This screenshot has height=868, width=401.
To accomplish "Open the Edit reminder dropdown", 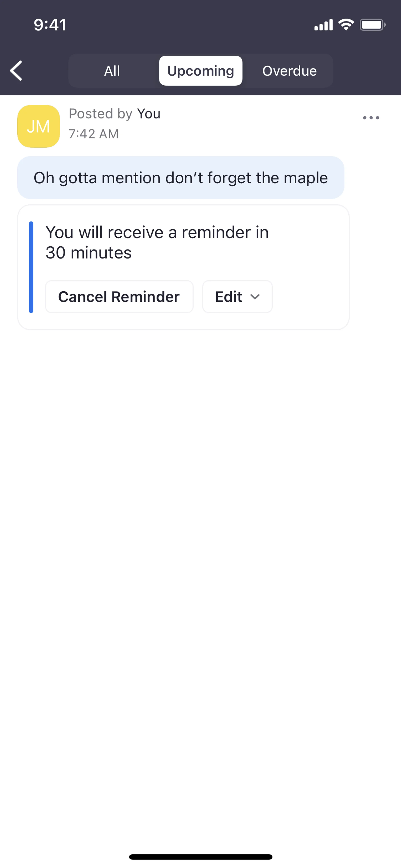I will pyautogui.click(x=229, y=297).
